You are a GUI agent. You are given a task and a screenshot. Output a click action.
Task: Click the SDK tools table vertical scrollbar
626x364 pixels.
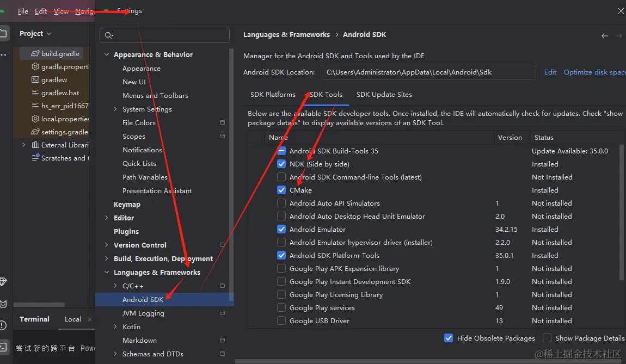[621, 212]
